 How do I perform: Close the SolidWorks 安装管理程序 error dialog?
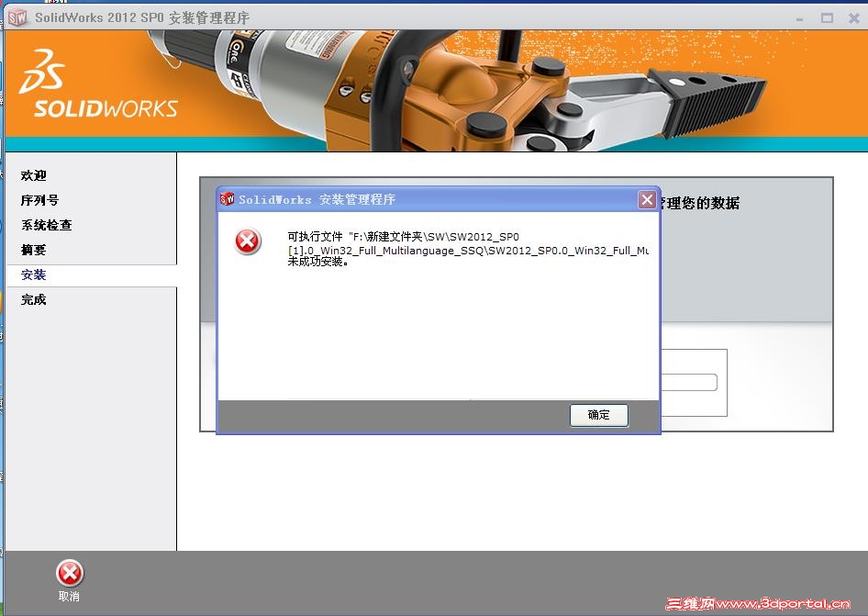coord(647,199)
